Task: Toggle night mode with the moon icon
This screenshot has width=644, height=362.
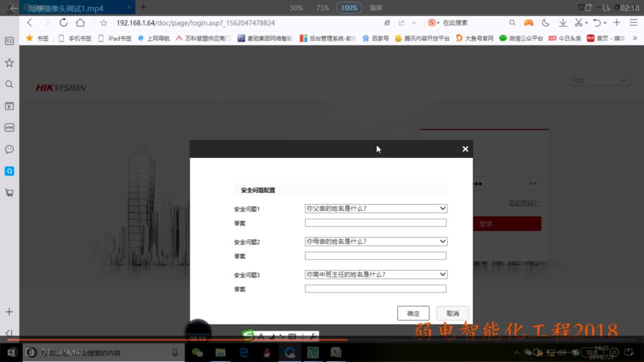Action: 545,22
